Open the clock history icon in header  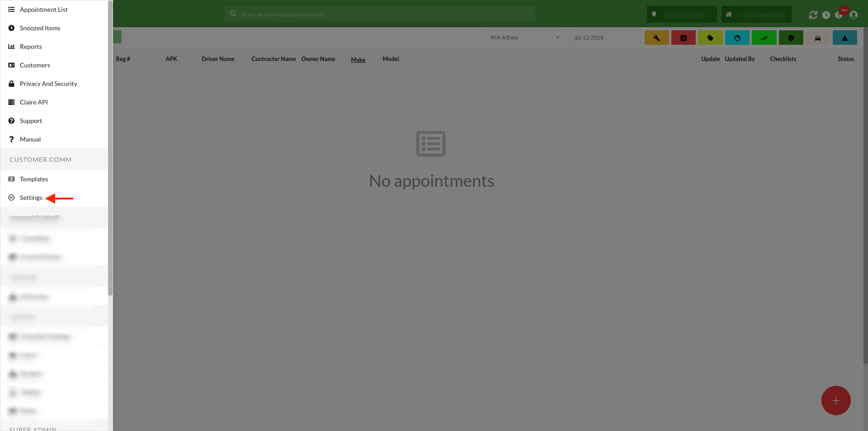826,15
